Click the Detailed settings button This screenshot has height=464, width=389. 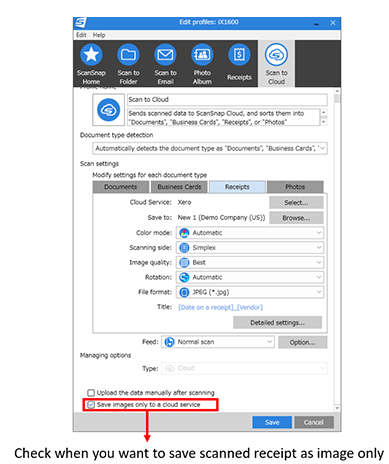(x=277, y=323)
